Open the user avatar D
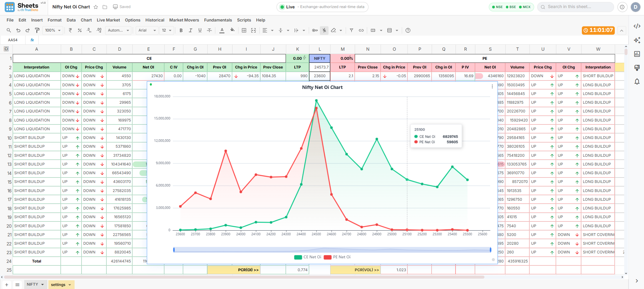The image size is (644, 289). point(635,7)
